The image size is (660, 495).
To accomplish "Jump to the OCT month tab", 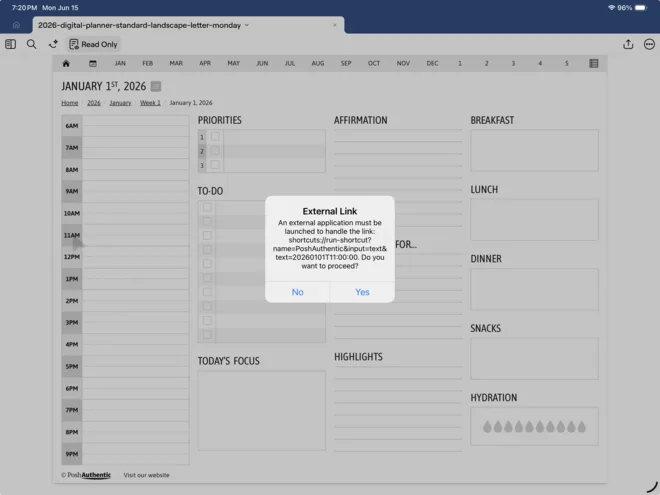I will point(374,64).
